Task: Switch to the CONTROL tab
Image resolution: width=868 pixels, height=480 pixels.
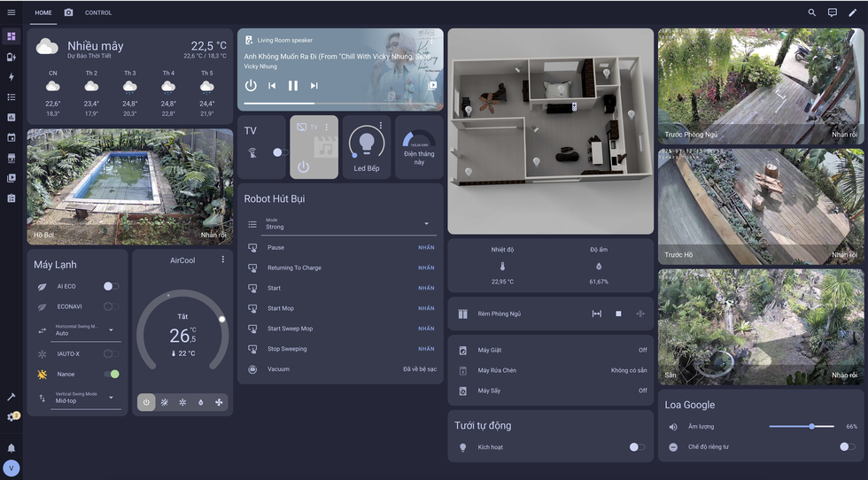Action: coord(98,12)
